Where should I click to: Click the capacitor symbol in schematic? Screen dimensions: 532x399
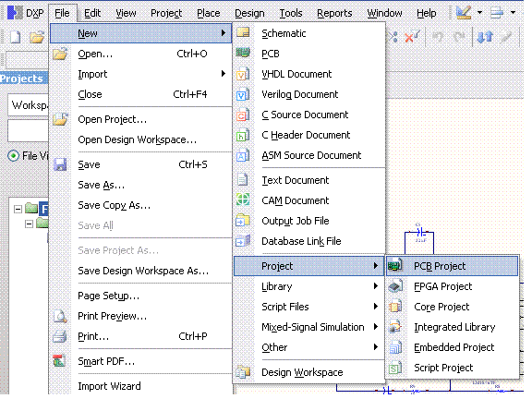[x=420, y=233]
